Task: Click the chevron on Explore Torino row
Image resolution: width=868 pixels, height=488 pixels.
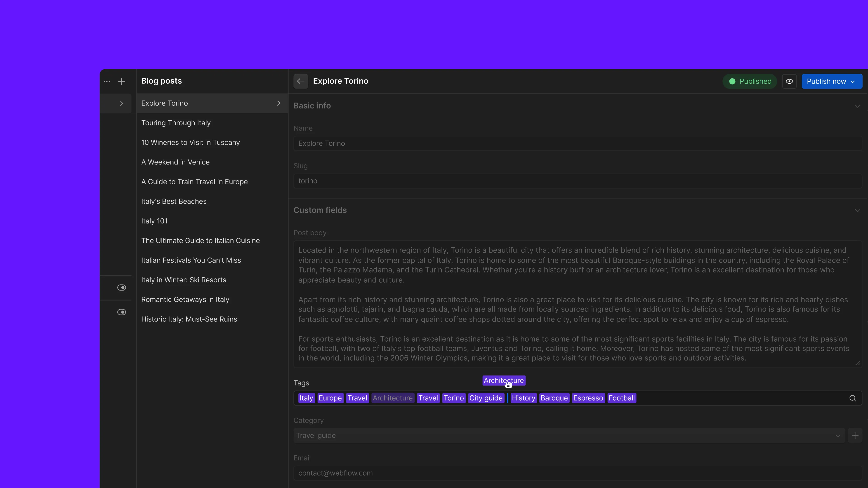Action: coord(279,103)
